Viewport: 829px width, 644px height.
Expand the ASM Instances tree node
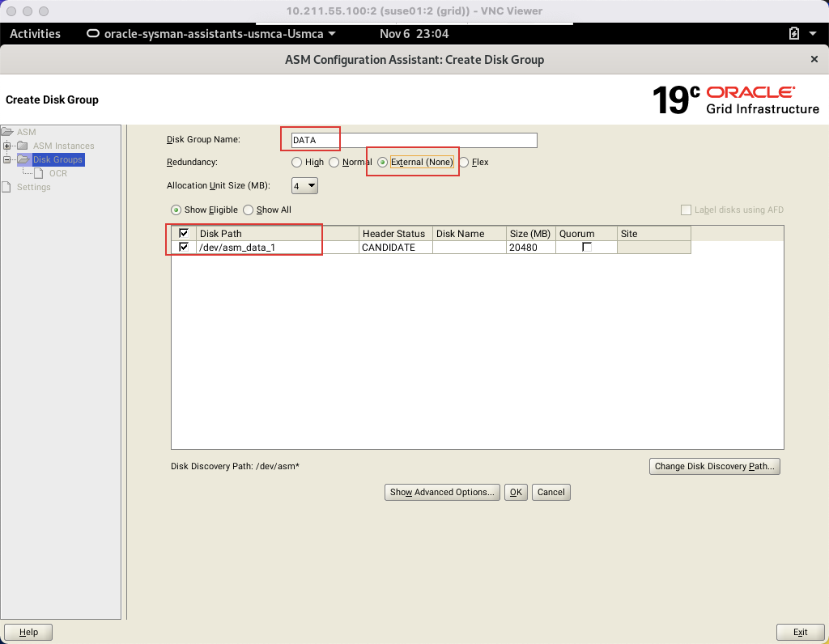[6, 146]
